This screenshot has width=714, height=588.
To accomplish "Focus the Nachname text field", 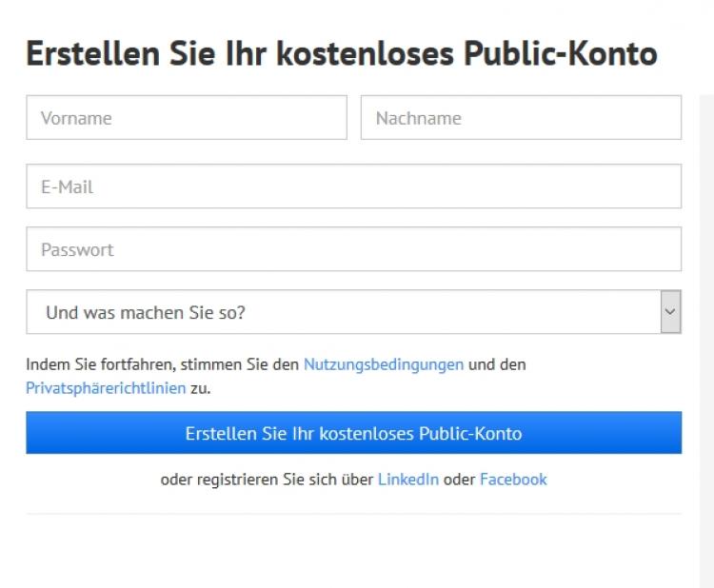I will click(521, 118).
